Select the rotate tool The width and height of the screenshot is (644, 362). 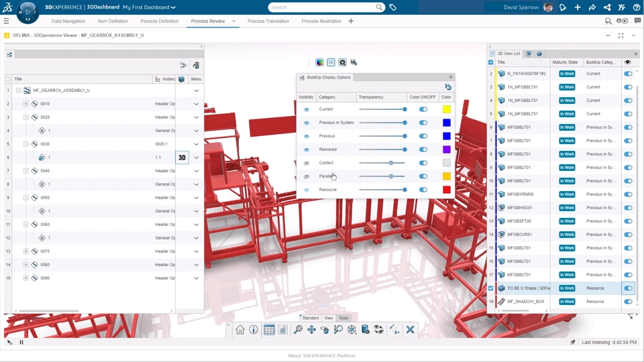325,330
